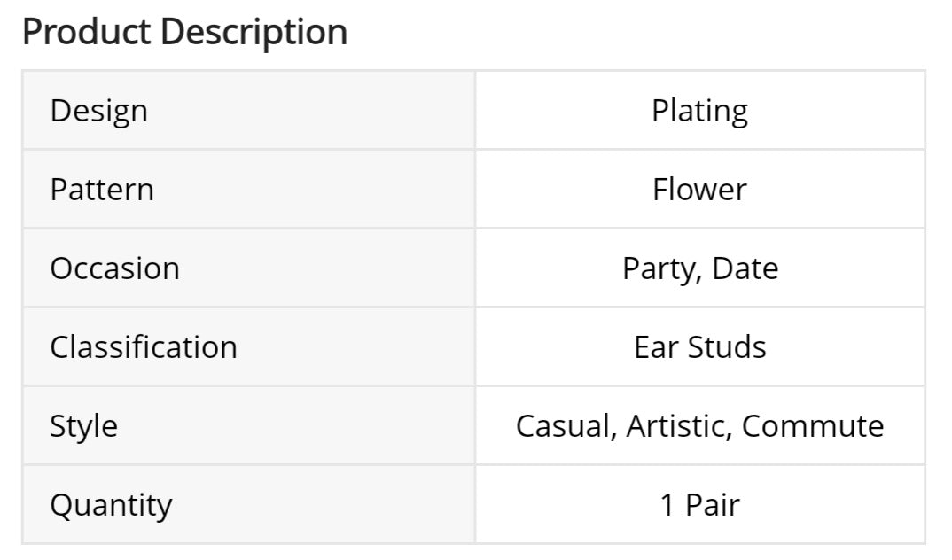Click the word Casual in Style
The width and height of the screenshot is (952, 560).
click(566, 425)
